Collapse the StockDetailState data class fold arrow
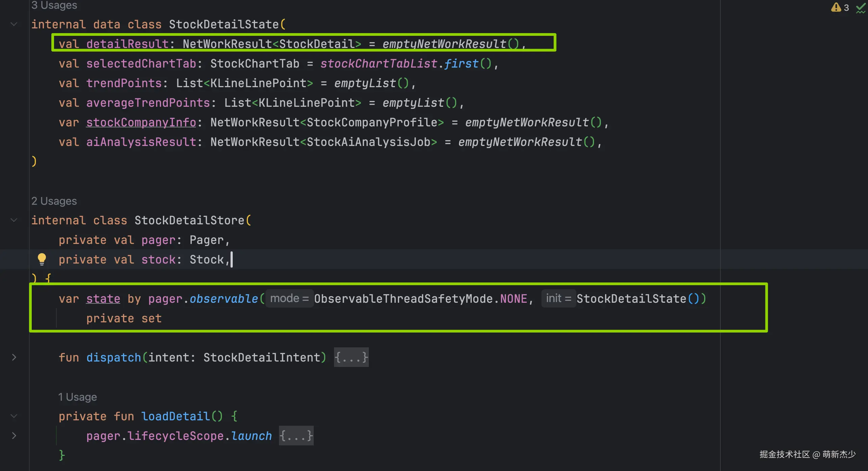This screenshot has height=471, width=868. (14, 24)
